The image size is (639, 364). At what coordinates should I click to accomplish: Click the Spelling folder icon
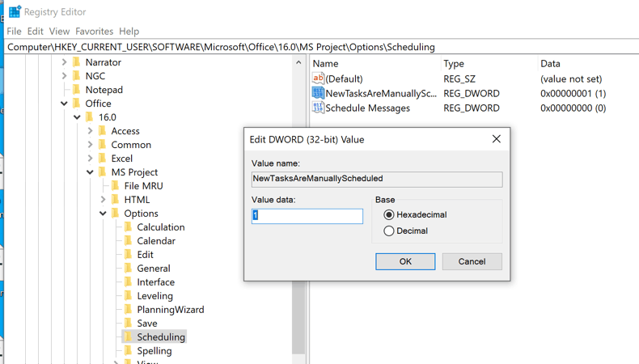(129, 350)
